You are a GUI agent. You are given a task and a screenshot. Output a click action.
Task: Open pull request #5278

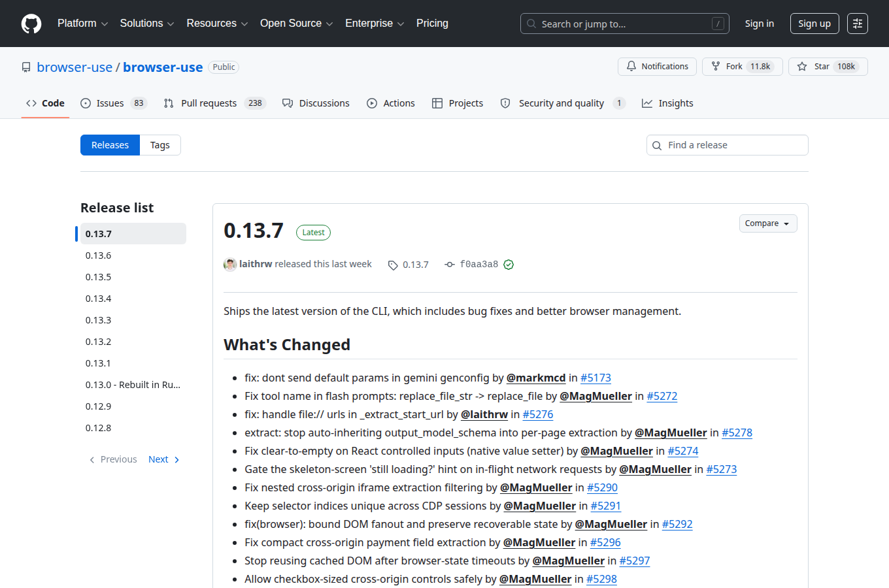[x=737, y=433]
